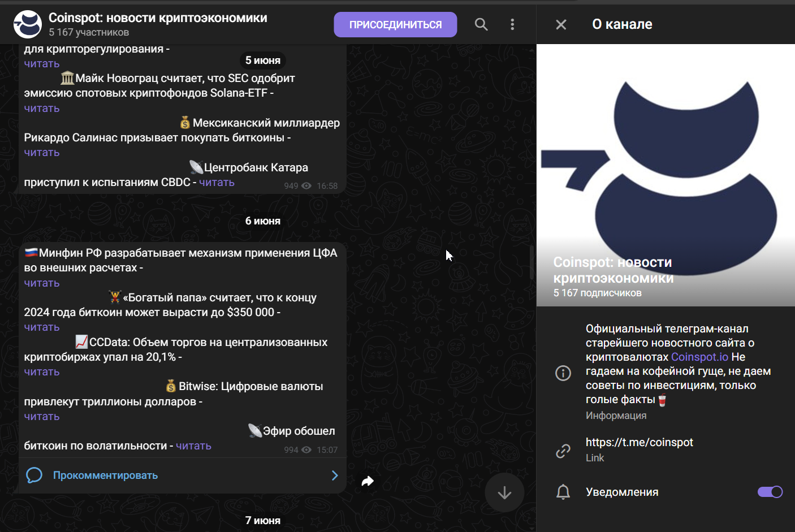Screen dimensions: 795x532
Task: Copy the https://t.me/coinspot channel link
Action: (x=639, y=442)
